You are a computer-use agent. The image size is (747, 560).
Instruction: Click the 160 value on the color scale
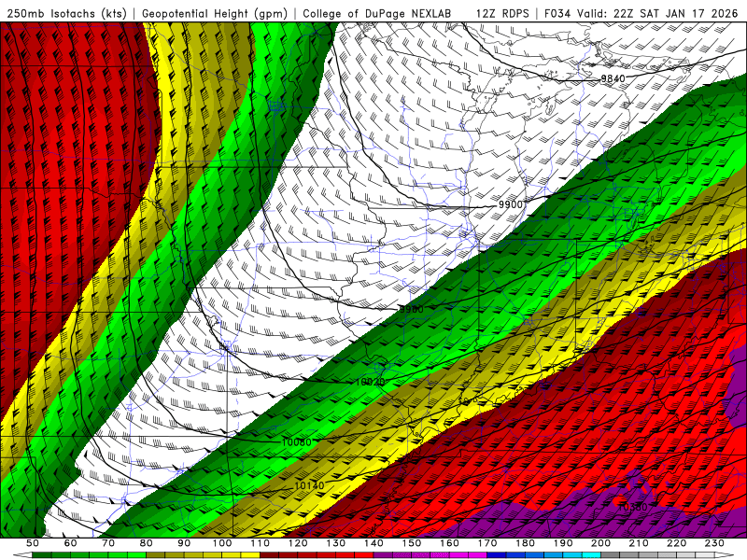pyautogui.click(x=450, y=543)
